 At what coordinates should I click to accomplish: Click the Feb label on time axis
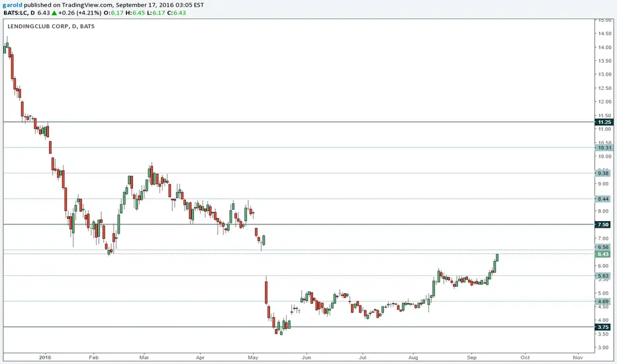[x=93, y=357]
